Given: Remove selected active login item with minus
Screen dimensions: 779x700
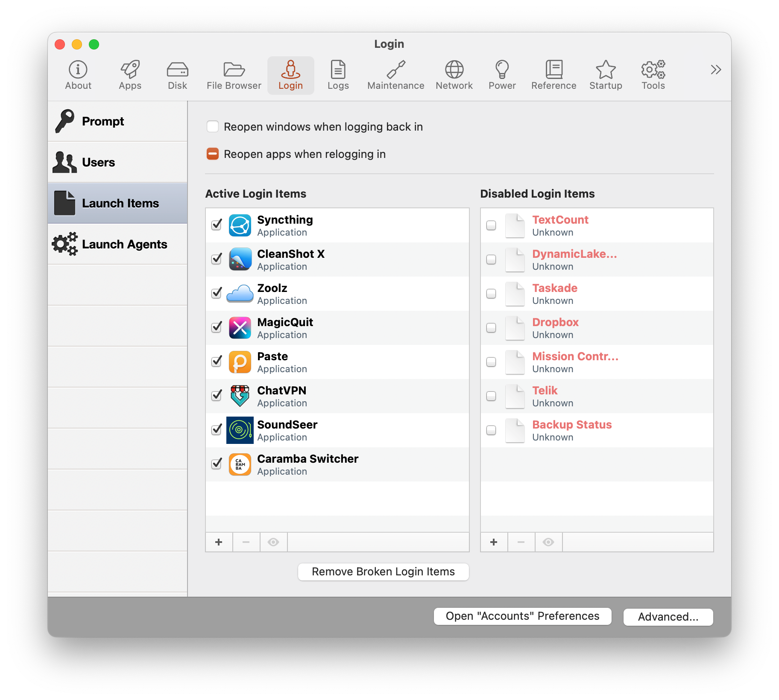Looking at the screenshot, I should 246,542.
